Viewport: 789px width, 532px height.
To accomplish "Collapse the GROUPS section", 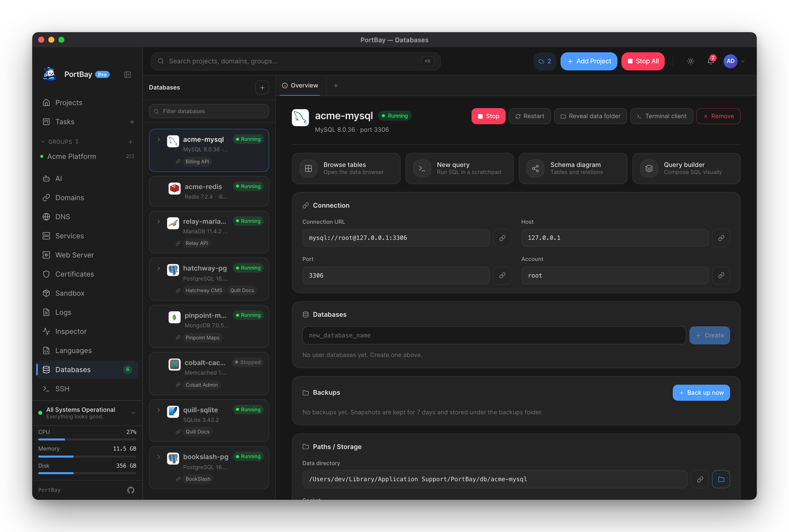I will point(43,142).
